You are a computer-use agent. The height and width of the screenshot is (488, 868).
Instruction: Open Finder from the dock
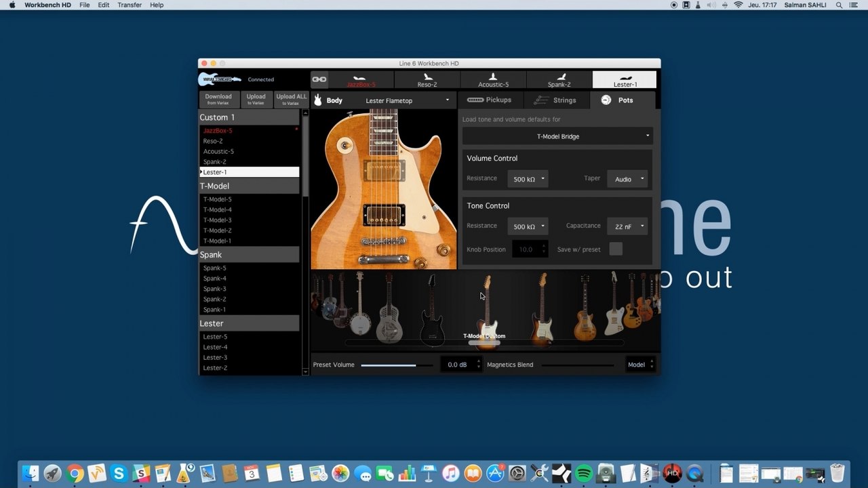[31, 473]
